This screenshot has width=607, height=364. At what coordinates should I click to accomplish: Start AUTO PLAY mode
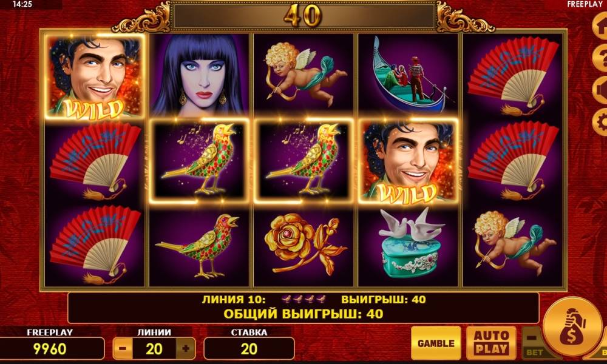pyautogui.click(x=491, y=343)
